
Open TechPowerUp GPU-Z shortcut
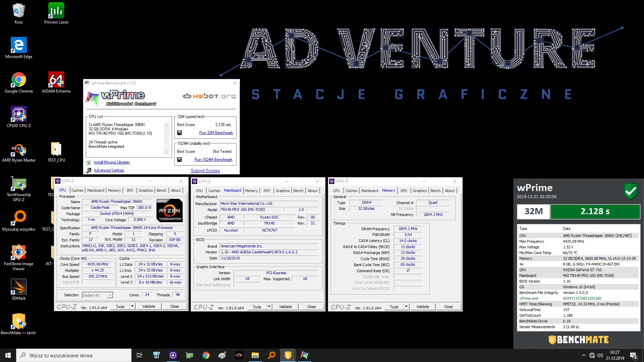(x=19, y=188)
